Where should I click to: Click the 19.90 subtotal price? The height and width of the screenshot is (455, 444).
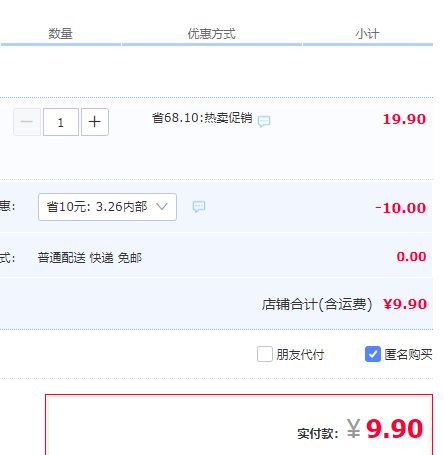point(404,119)
